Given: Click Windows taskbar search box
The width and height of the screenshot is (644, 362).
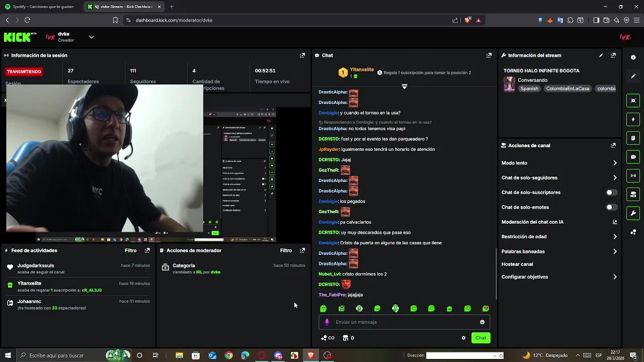Looking at the screenshot, I should click(x=74, y=355).
